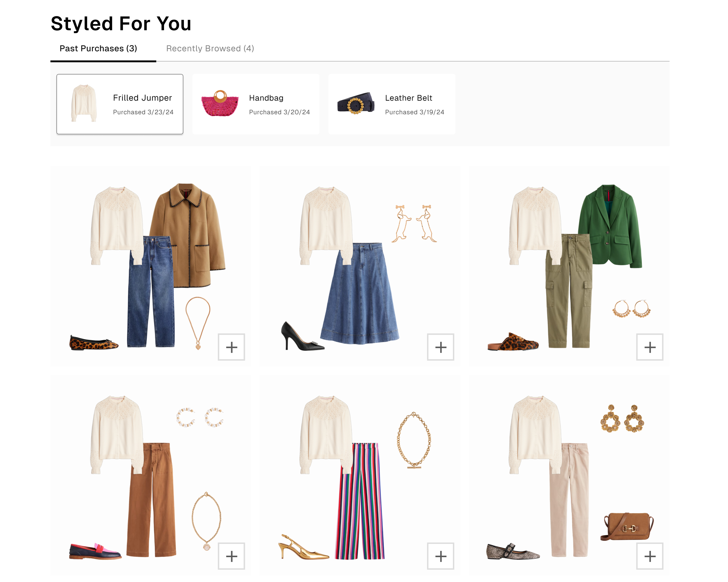This screenshot has width=728, height=582.
Task: Click the gold slingback heels
Action: (x=303, y=547)
